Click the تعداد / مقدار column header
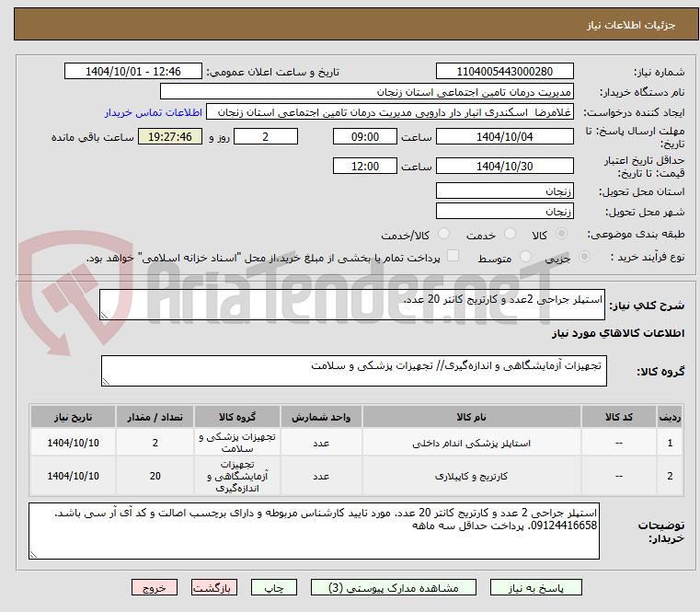The width and height of the screenshot is (700, 612). click(155, 417)
